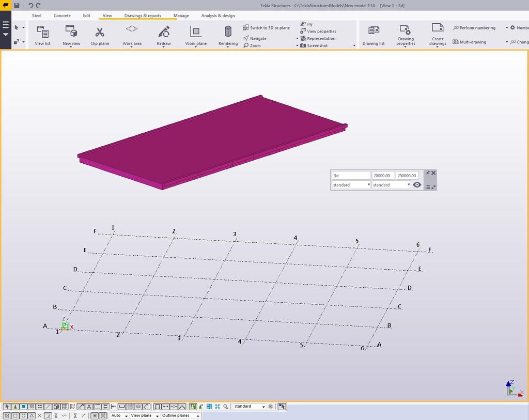The image size is (529, 420).
Task: Open the Drawing list
Action: point(374,36)
